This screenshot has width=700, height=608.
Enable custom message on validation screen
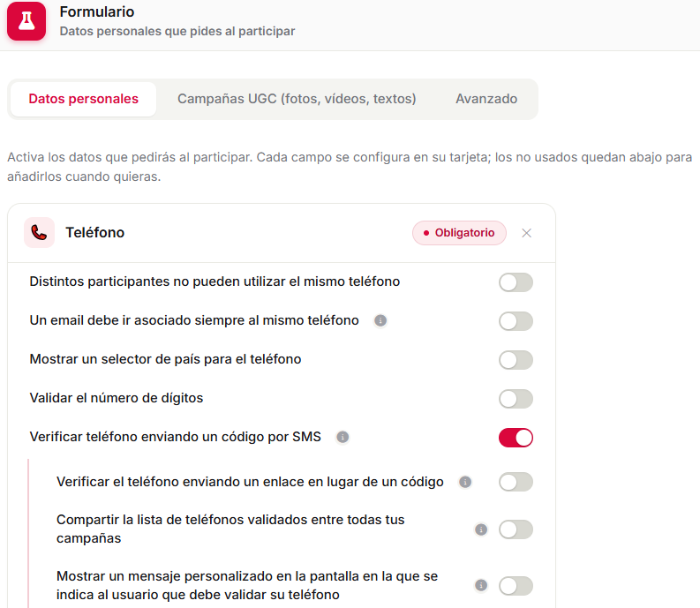pos(516,586)
